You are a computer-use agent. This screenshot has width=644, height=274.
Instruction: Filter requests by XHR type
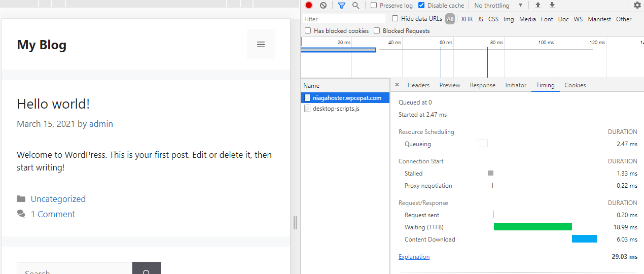coord(467,19)
